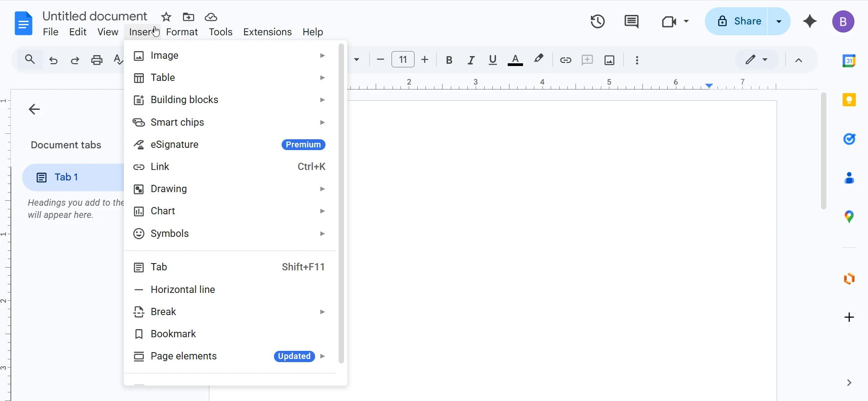
Task: Open the text color picker
Action: [515, 60]
